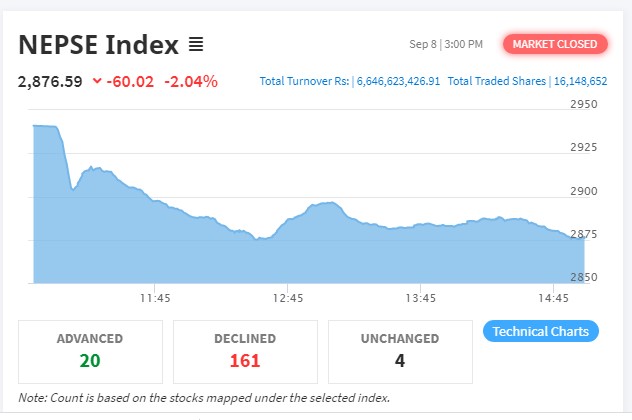This screenshot has height=420, width=632.
Task: Click the -2.04% percentage change
Action: pos(189,81)
